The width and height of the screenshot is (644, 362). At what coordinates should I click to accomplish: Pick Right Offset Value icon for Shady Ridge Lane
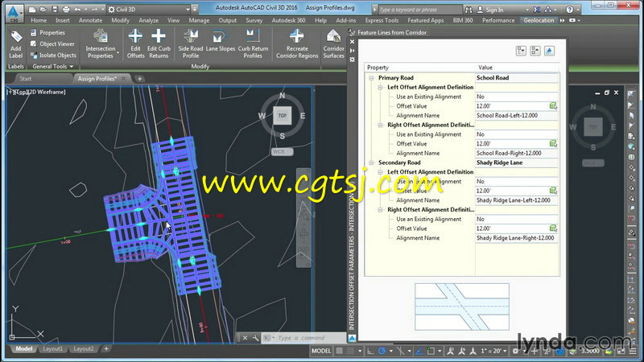coord(553,228)
